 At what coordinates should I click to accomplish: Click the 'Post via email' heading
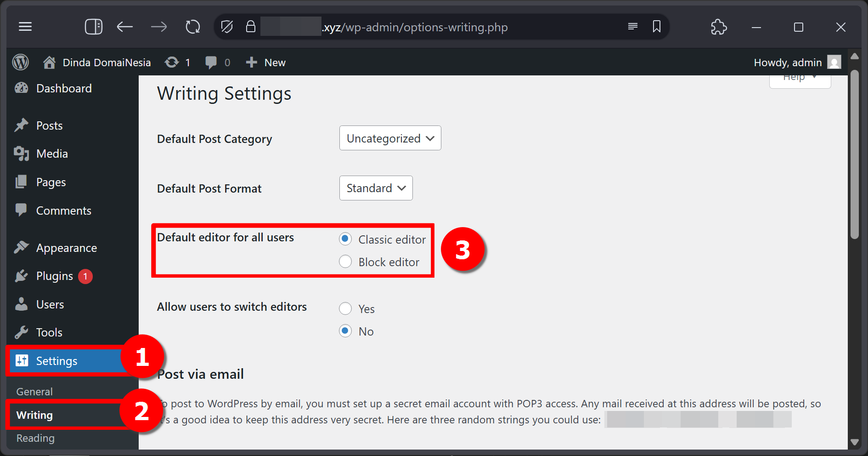click(201, 374)
